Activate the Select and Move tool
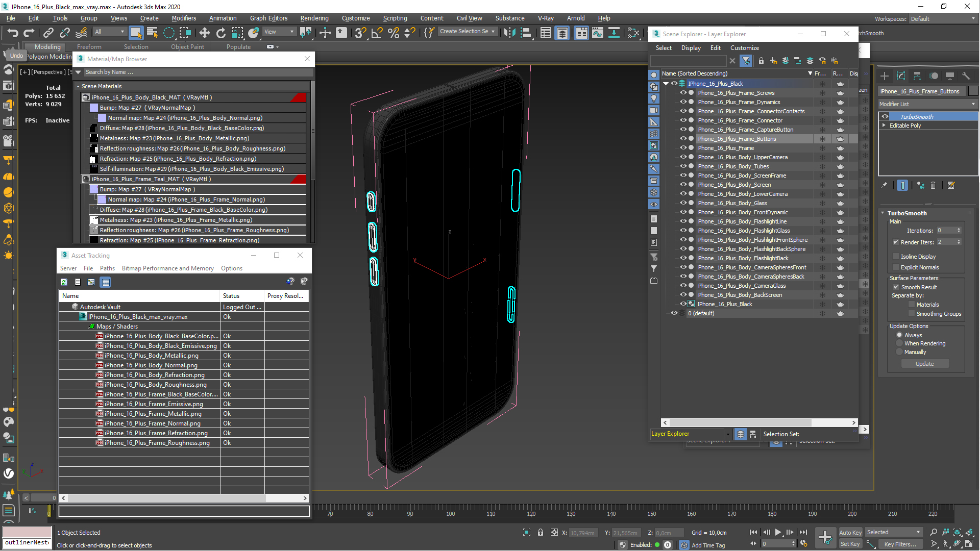Screen dimensions: 980x551 (204, 33)
